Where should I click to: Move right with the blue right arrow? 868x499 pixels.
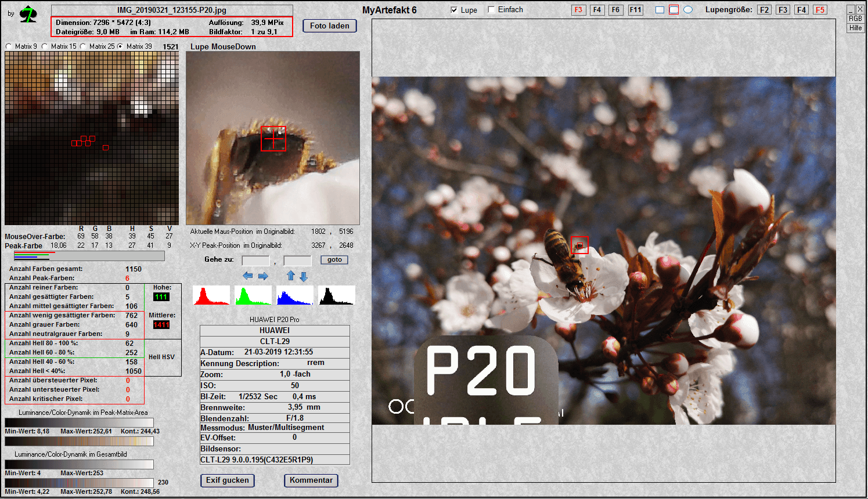[263, 276]
